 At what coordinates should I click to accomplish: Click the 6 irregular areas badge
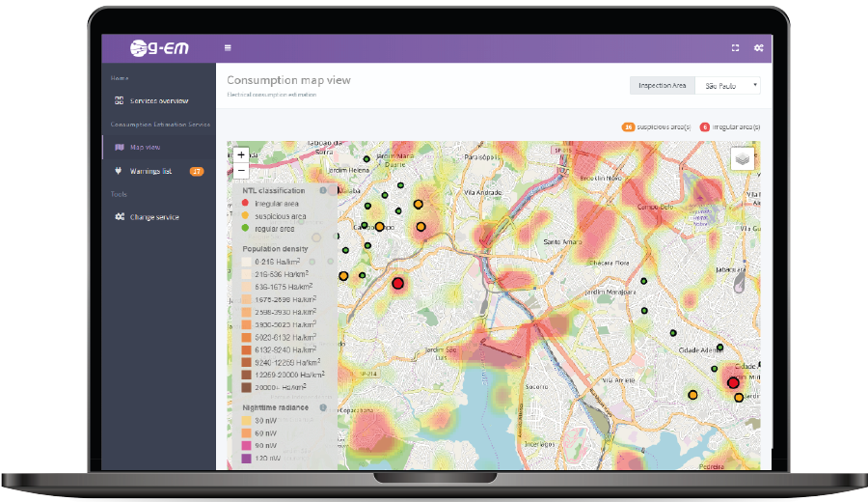click(705, 126)
